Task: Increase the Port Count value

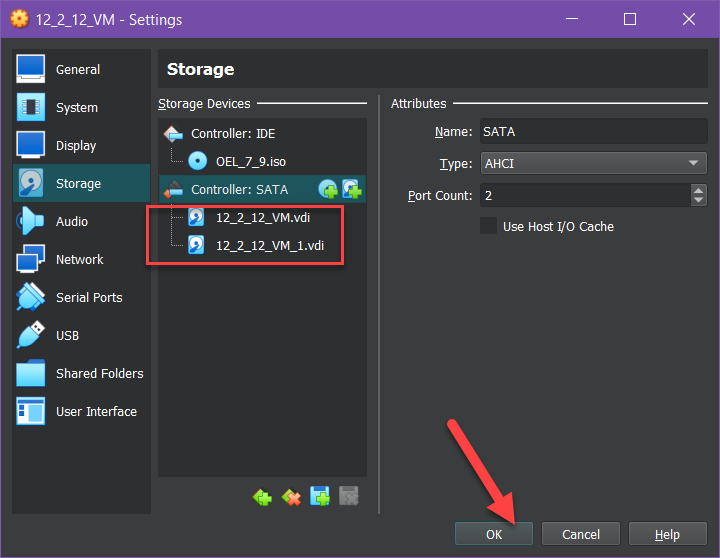Action: tap(698, 190)
